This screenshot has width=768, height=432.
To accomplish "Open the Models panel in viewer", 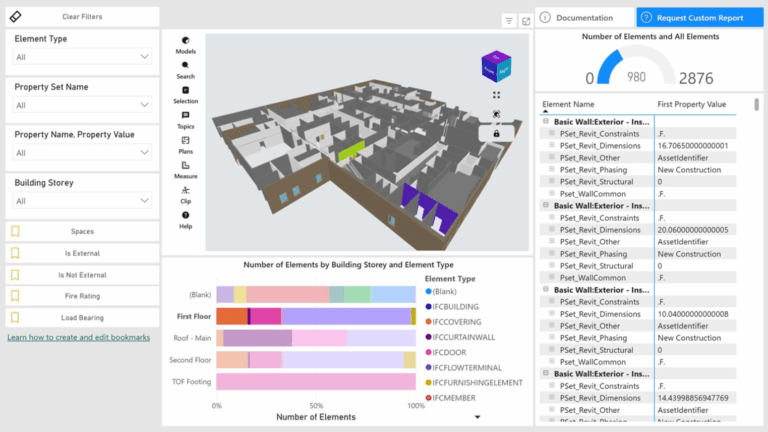I will pos(185,44).
